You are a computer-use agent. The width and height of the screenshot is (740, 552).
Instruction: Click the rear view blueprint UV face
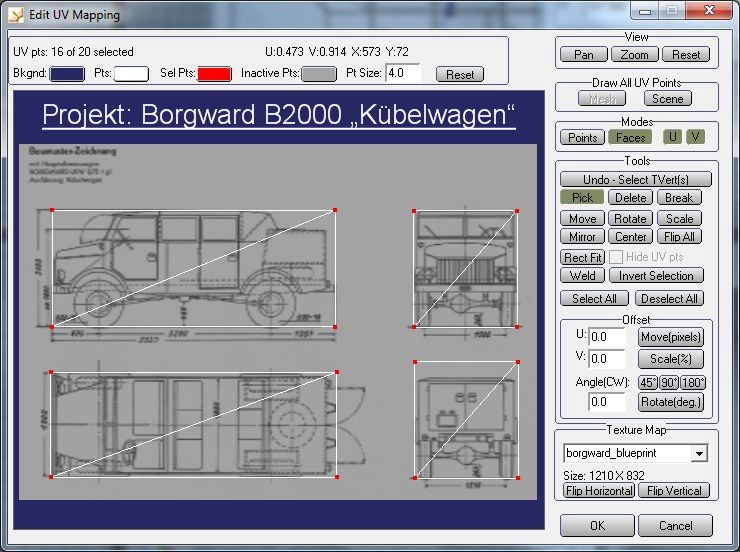(x=466, y=420)
